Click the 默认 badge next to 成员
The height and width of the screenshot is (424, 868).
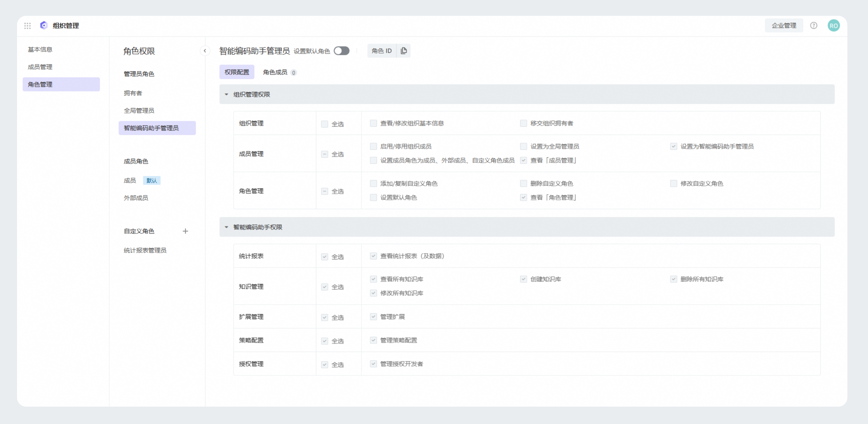[152, 180]
